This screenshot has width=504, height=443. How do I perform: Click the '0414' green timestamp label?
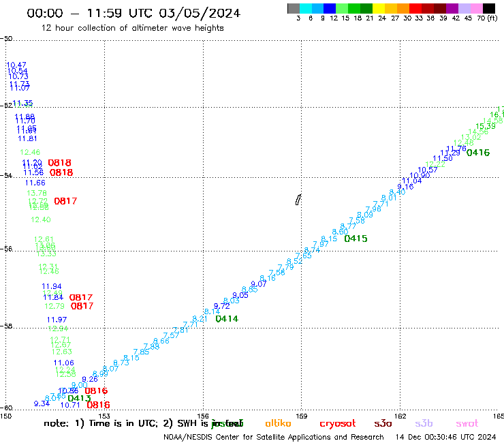click(227, 319)
